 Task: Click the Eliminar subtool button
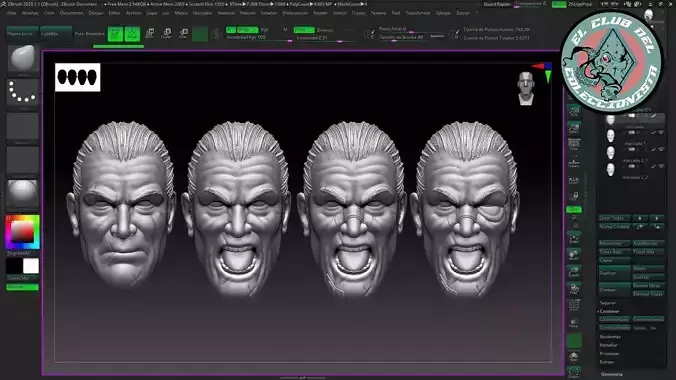(614, 290)
